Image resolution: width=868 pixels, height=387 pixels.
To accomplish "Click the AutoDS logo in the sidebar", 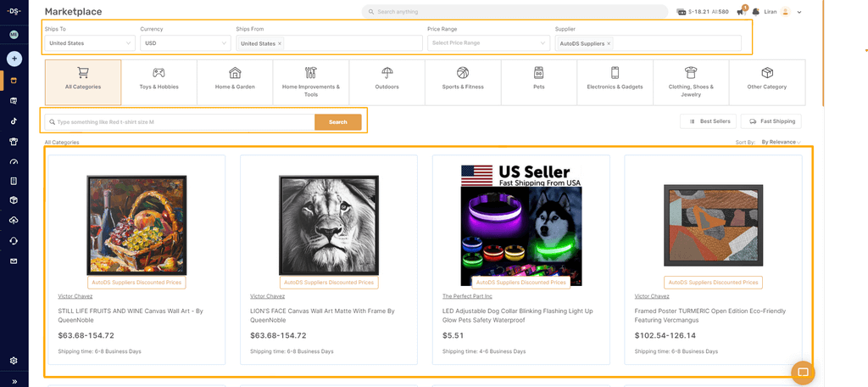I will 14,12.
